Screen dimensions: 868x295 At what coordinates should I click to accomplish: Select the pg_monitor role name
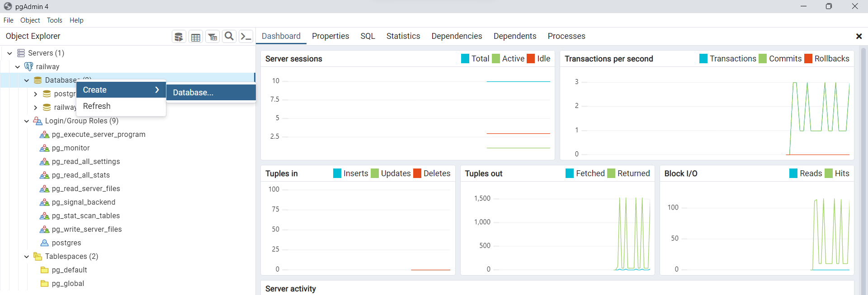[71, 148]
